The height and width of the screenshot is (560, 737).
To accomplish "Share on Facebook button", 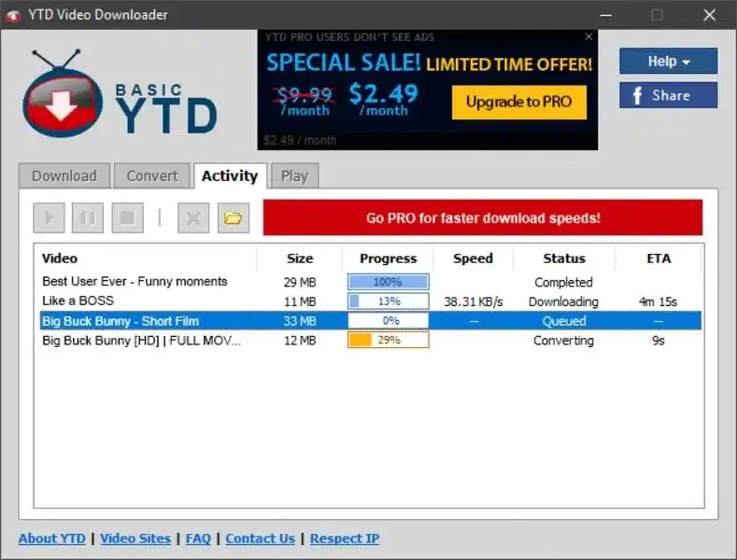I will click(x=668, y=95).
